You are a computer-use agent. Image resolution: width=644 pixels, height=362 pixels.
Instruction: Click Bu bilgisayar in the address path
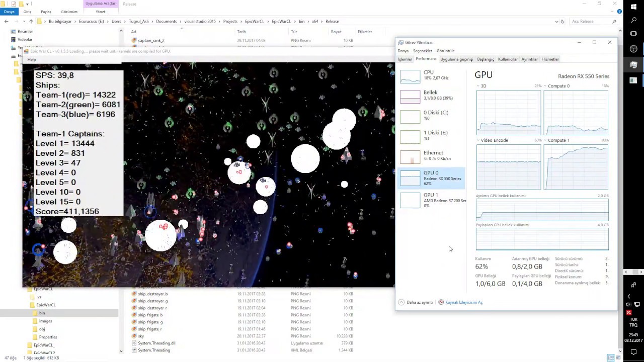[60, 21]
